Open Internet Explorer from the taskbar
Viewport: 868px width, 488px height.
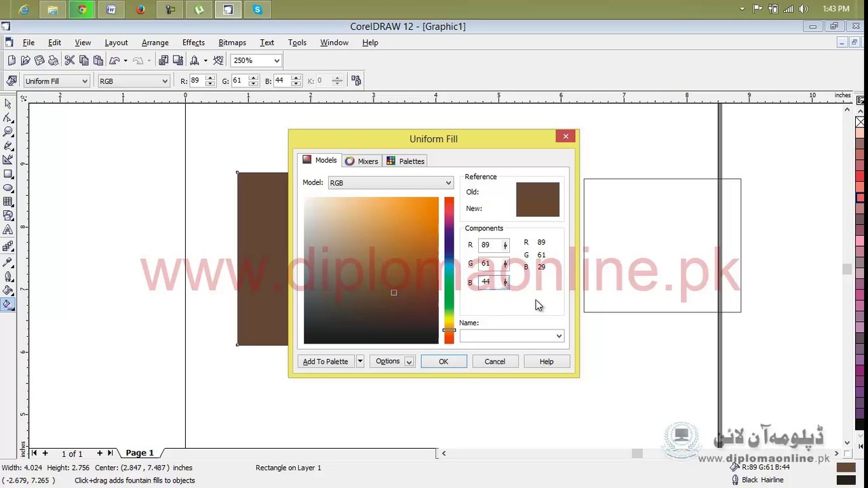pyautogui.click(x=24, y=9)
